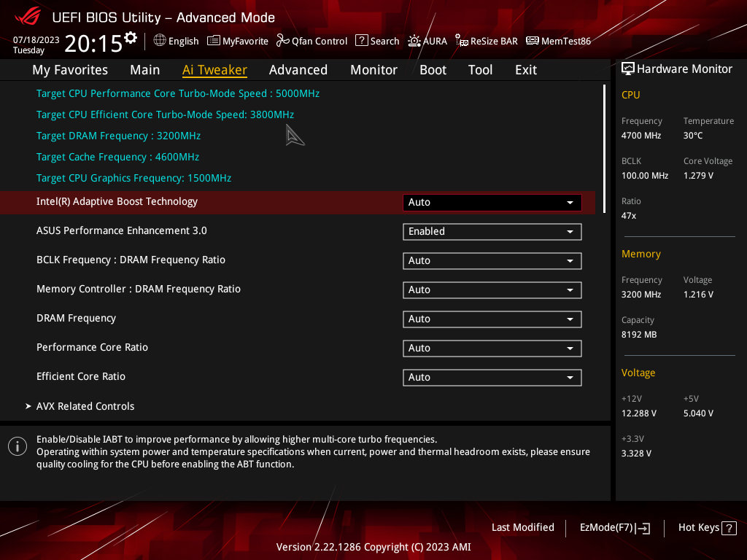
Task: Click Target DRAM Frequency : 3200MHz text
Action: tap(119, 136)
